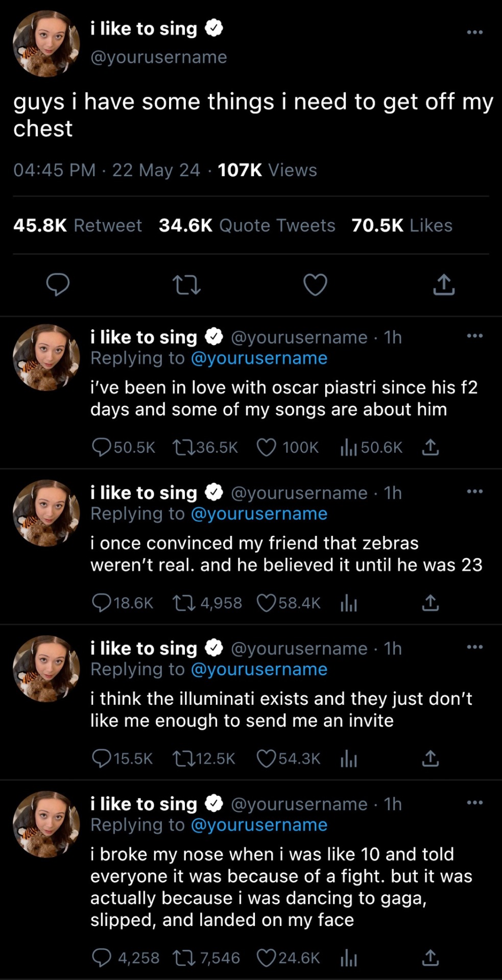
Task: Tap the reply icon under the main tweet
Action: 58,284
